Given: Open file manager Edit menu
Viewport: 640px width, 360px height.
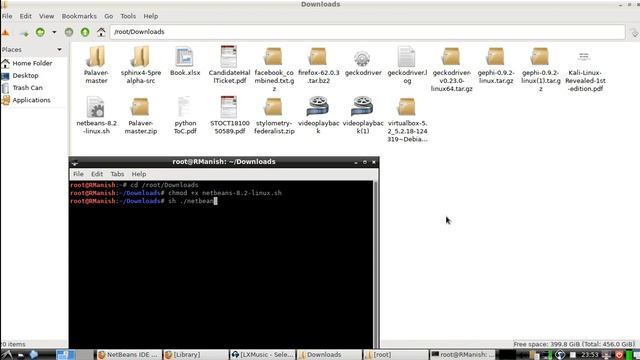Looking at the screenshot, I should pyautogui.click(x=25, y=16).
